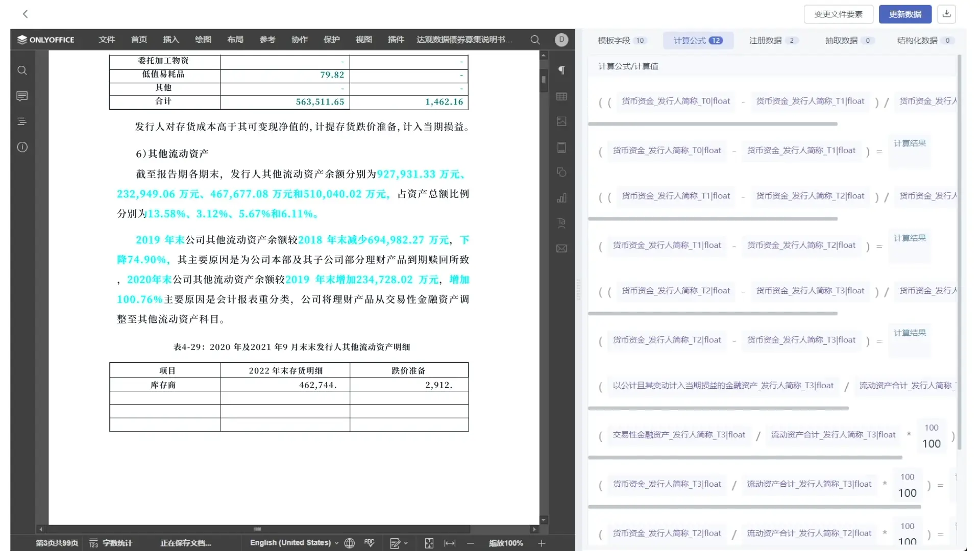Toggle fit to width in status bar
The width and height of the screenshot is (980, 551).
pos(450,543)
